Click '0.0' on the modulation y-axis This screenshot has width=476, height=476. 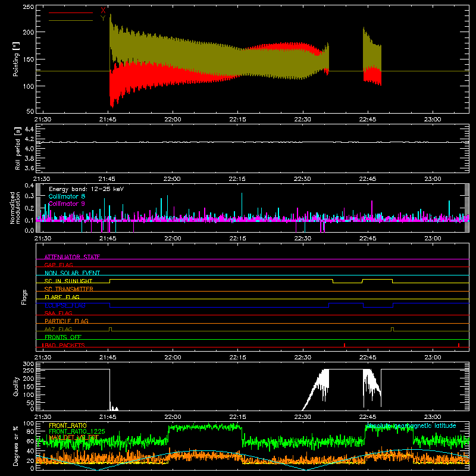[x=29, y=230]
